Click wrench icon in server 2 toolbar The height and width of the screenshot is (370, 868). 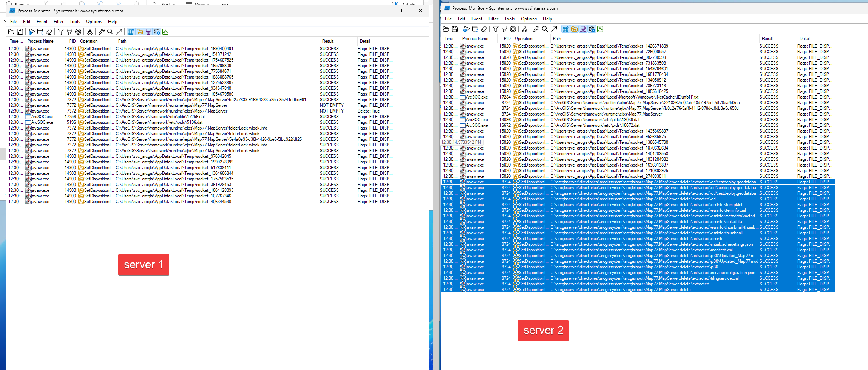[536, 29]
